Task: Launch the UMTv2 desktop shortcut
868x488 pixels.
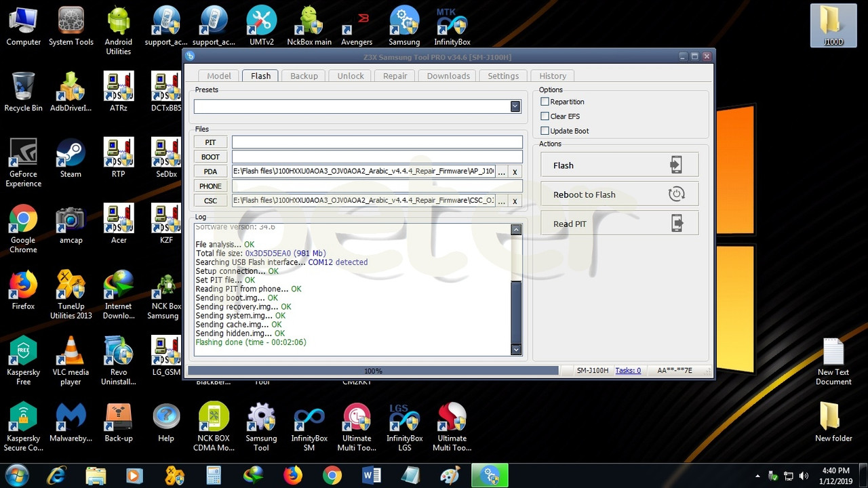Action: (262, 27)
